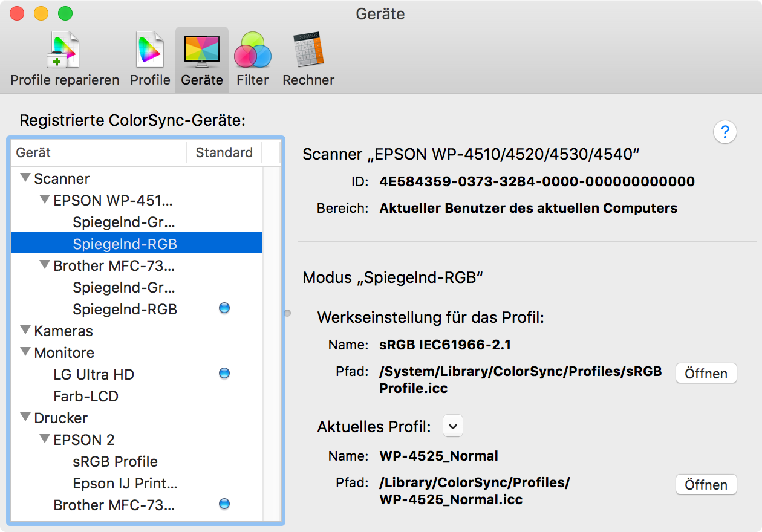
Task: Click the yellow minimize window button
Action: pyautogui.click(x=41, y=13)
